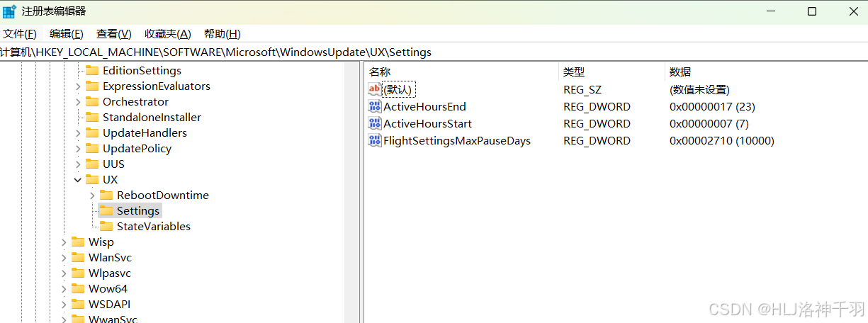Screen dimensions: 868x323
Task: Click the data 0x00002710 (10000)
Action: [721, 140]
